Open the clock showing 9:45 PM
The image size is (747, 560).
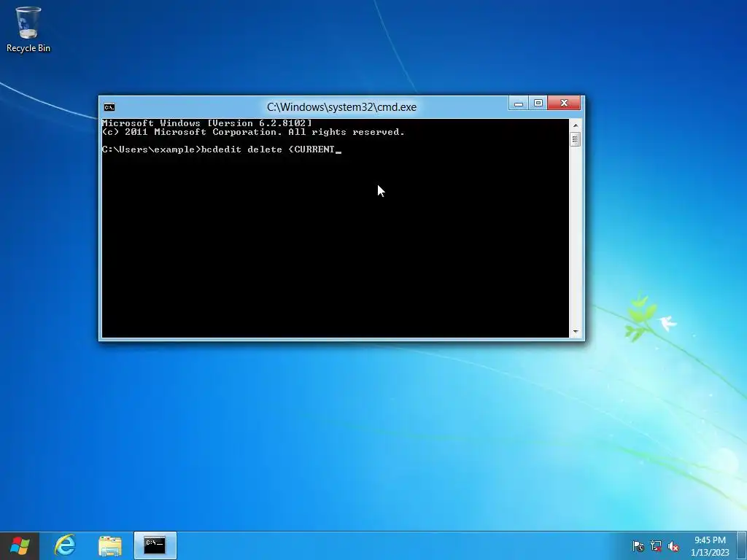pyautogui.click(x=710, y=546)
